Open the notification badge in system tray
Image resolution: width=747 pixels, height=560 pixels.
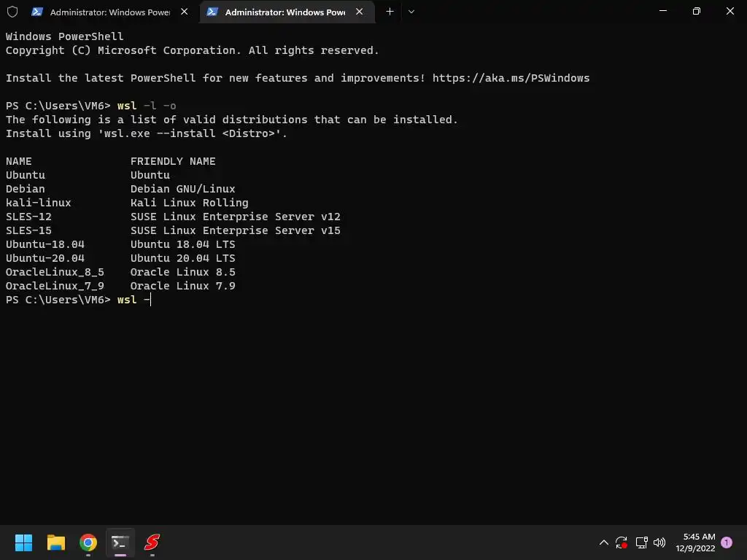727,542
